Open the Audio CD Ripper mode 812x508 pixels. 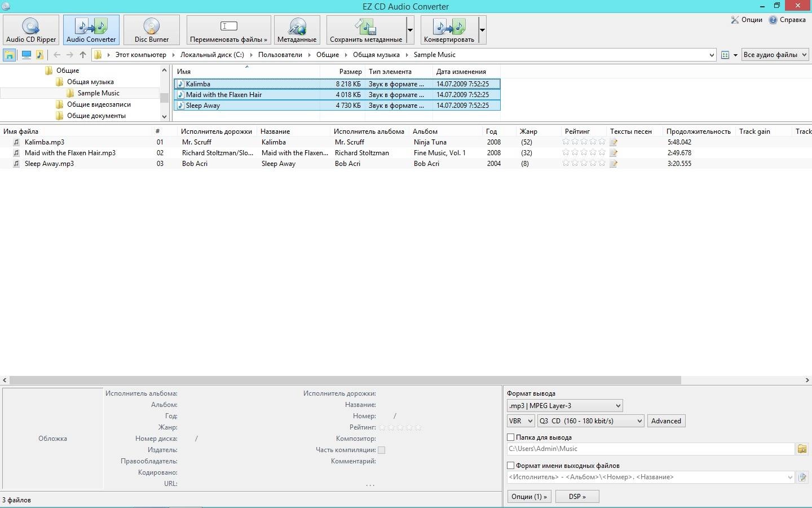pyautogui.click(x=31, y=30)
